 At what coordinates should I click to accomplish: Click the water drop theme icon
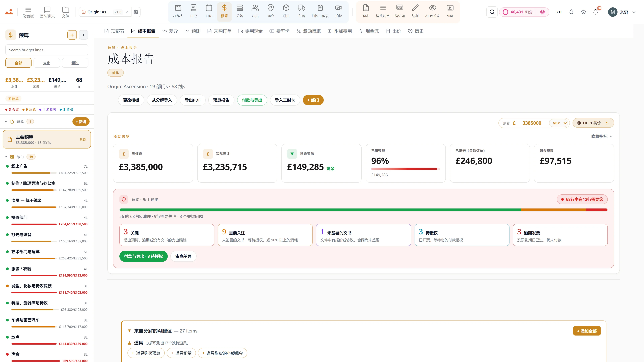[x=571, y=12]
